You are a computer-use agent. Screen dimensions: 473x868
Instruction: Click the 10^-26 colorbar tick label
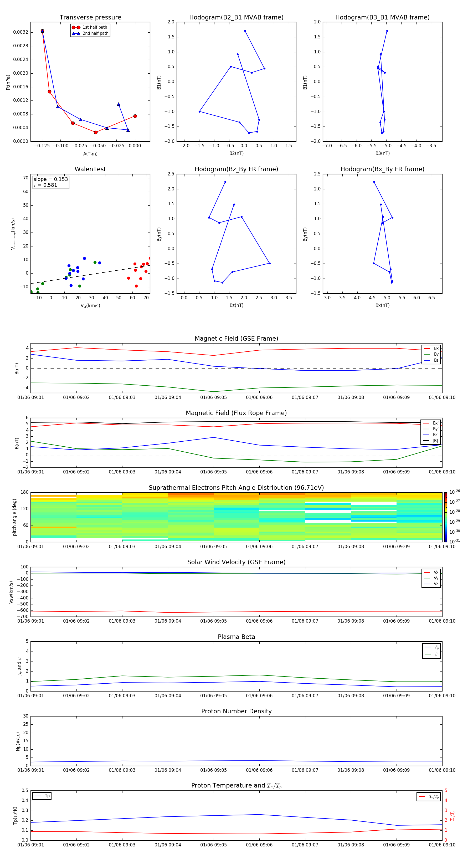point(455,492)
